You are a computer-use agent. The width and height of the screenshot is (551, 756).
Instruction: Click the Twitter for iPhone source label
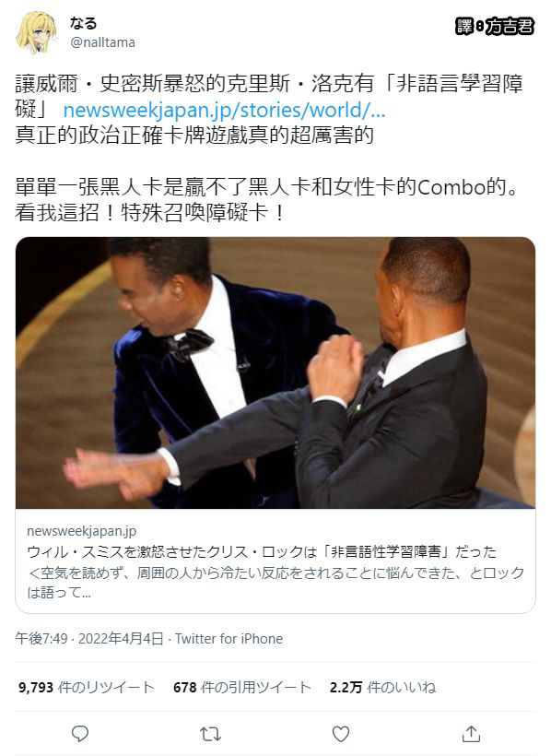point(229,638)
